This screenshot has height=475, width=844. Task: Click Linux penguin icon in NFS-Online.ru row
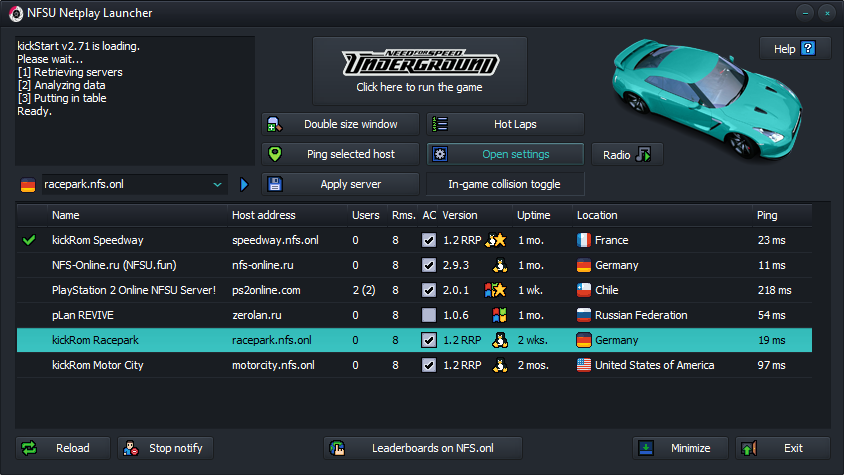(x=500, y=265)
